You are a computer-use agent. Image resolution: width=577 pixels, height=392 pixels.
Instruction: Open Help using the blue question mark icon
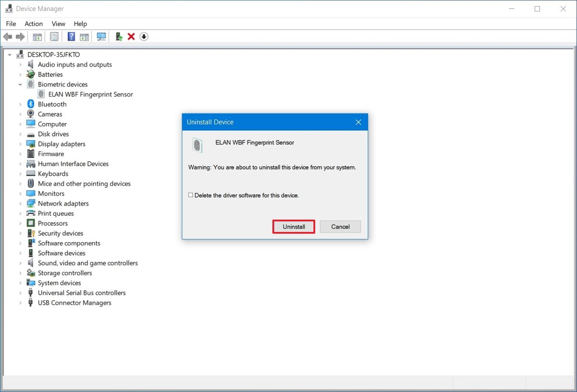click(71, 37)
